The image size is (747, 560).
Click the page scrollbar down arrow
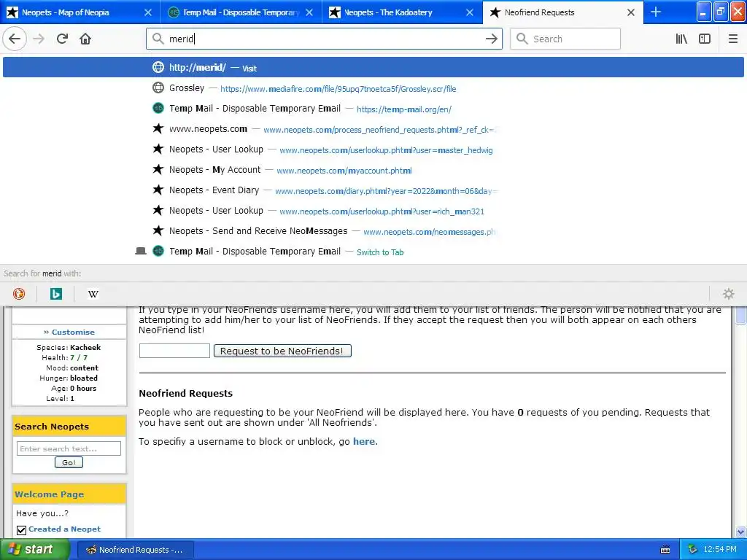point(740,532)
